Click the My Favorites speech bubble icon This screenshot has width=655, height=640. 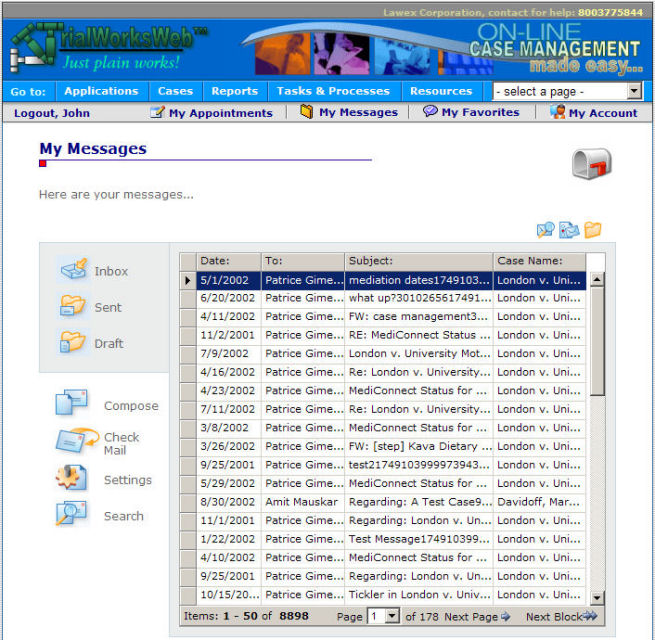click(x=430, y=112)
